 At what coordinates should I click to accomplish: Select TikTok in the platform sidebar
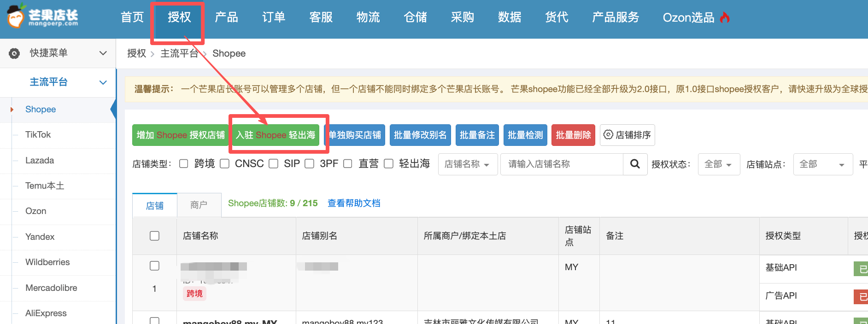tap(38, 135)
